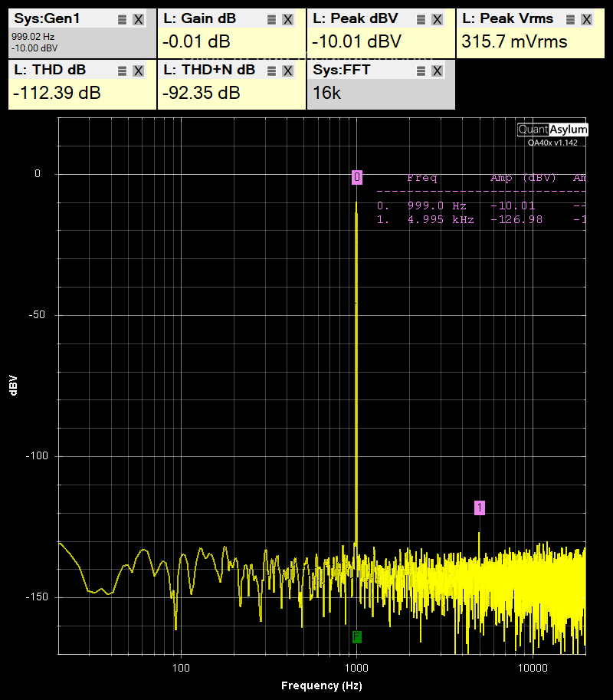Close the L: Peak Vrms tile
The width and height of the screenshot is (613, 700).
coord(587,20)
